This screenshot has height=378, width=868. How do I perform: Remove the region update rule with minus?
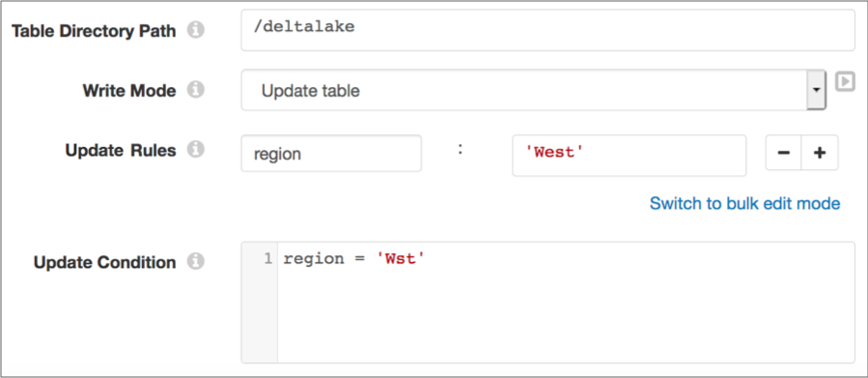(783, 153)
